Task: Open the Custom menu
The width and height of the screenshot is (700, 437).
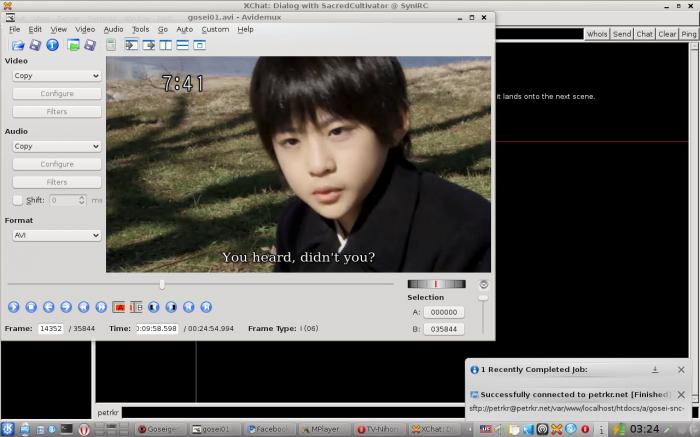Action: click(215, 29)
